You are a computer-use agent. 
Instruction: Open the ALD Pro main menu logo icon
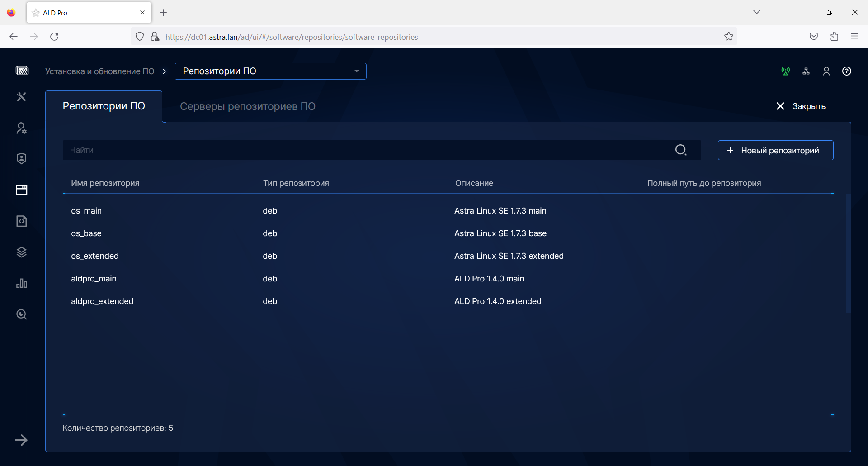coord(22,71)
